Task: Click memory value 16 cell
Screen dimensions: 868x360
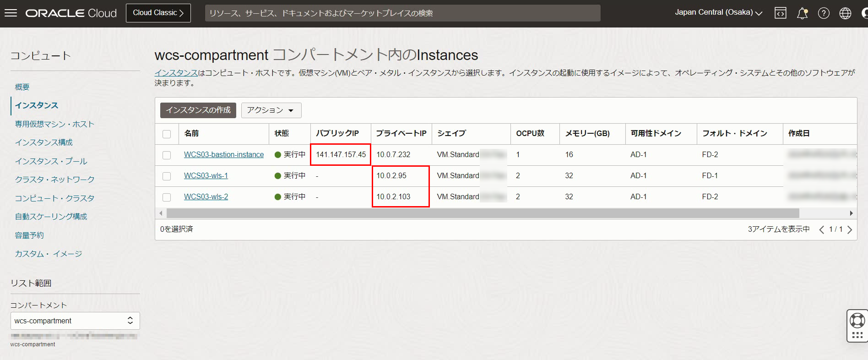Action: (569, 155)
